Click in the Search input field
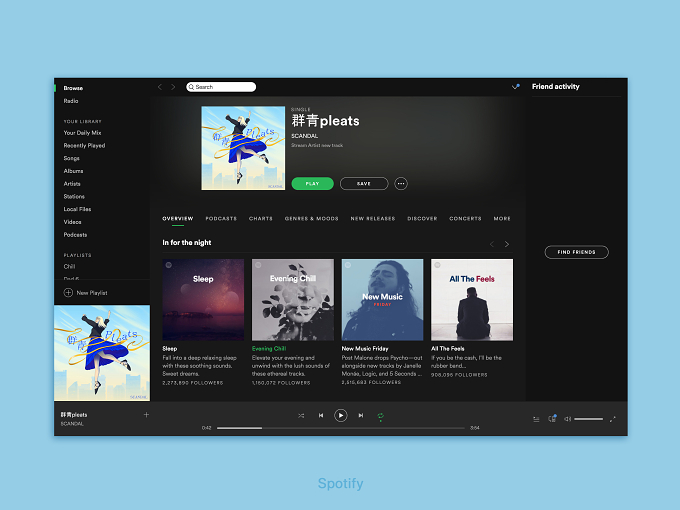680x510 pixels. coord(221,87)
